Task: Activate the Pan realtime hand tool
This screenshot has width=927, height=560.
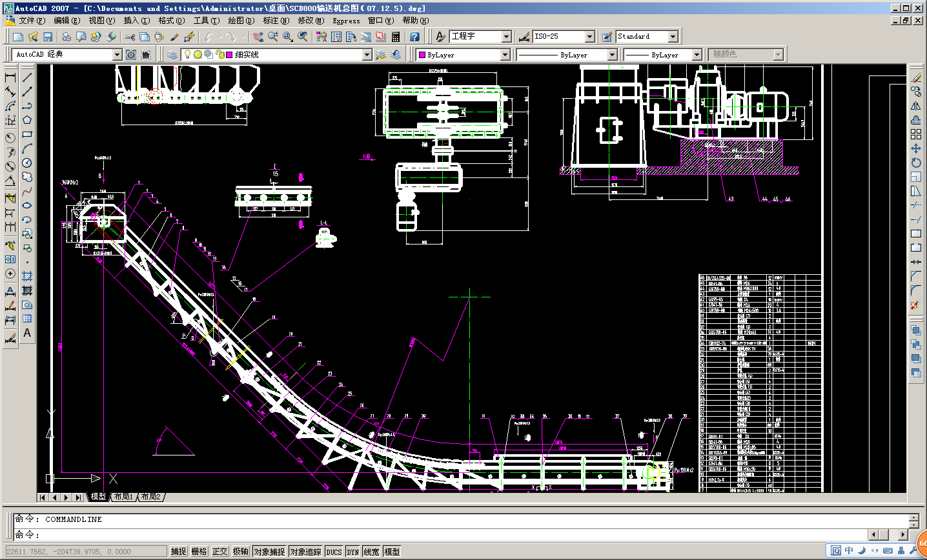Action: (258, 37)
